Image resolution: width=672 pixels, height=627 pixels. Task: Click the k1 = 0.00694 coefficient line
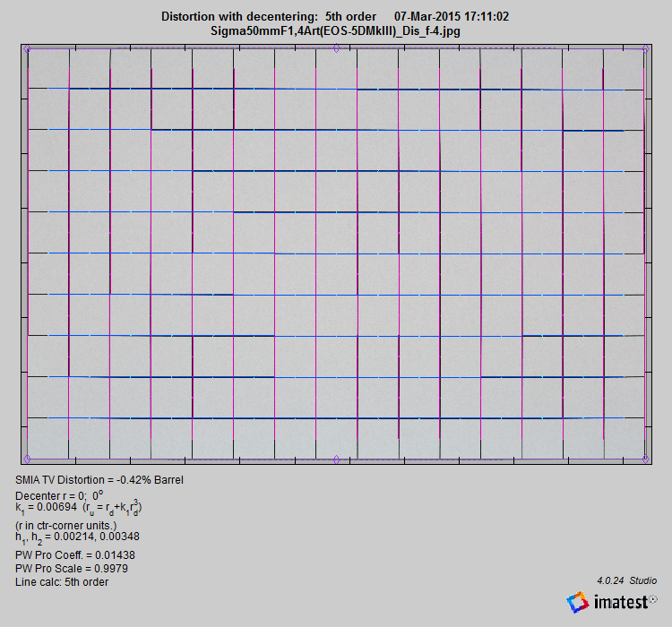point(79,508)
